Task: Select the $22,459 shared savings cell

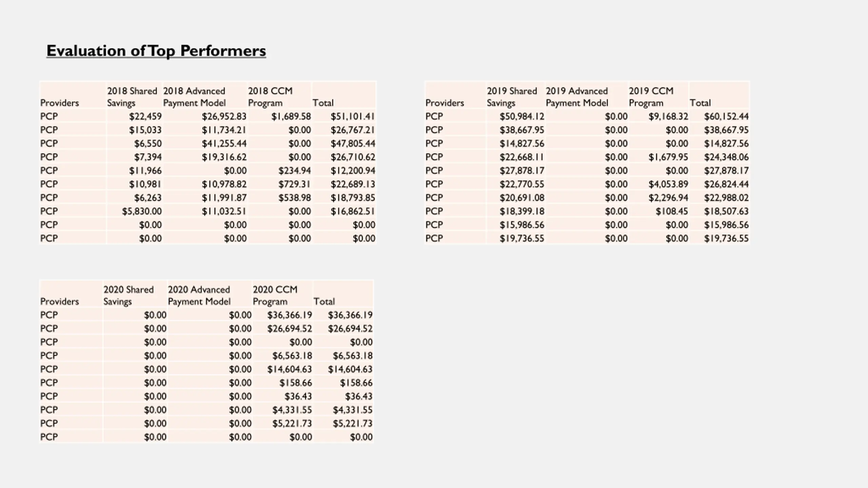Action: (x=145, y=116)
